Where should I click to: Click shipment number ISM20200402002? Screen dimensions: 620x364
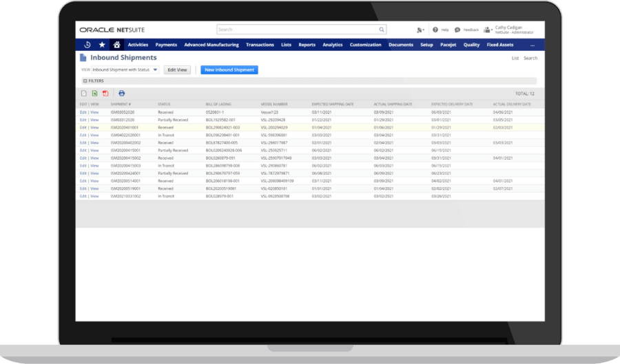click(x=125, y=143)
